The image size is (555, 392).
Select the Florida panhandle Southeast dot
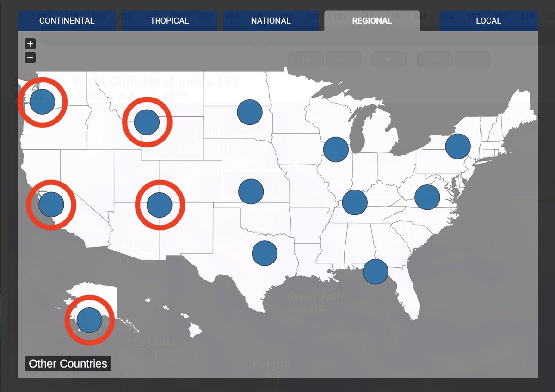tap(376, 271)
